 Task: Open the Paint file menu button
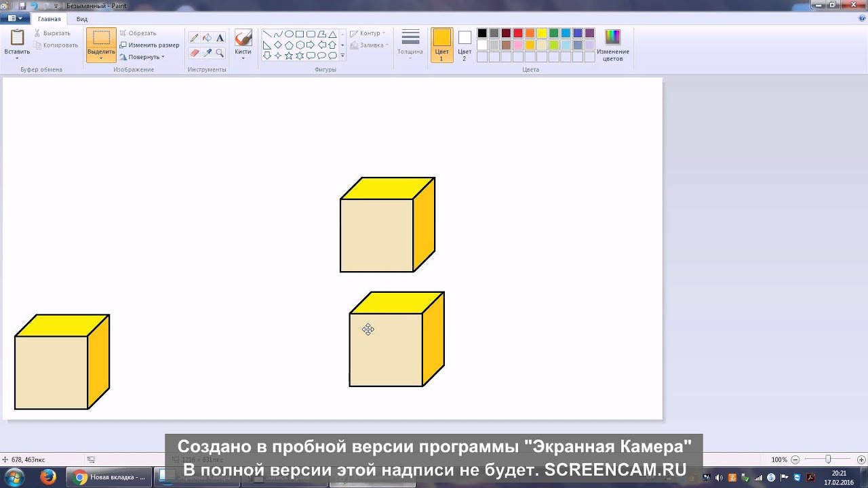point(15,18)
